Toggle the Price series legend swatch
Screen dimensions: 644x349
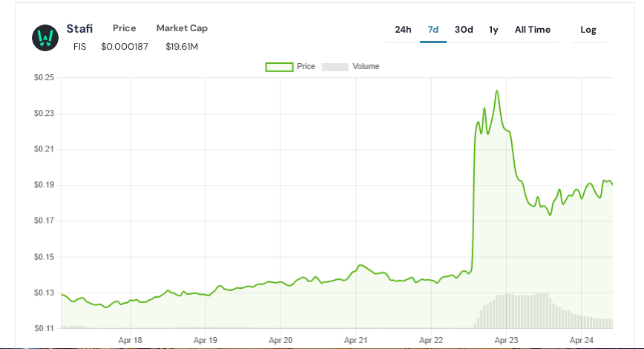click(x=279, y=67)
